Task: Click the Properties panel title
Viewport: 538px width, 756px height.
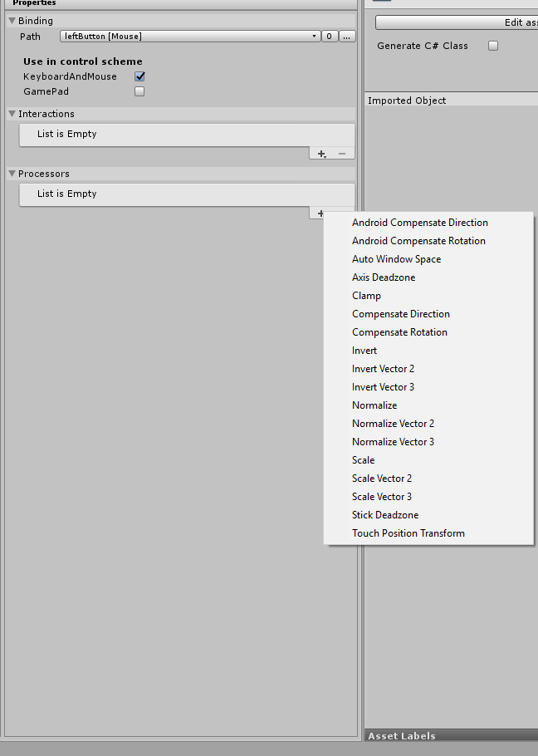Action: point(34,2)
